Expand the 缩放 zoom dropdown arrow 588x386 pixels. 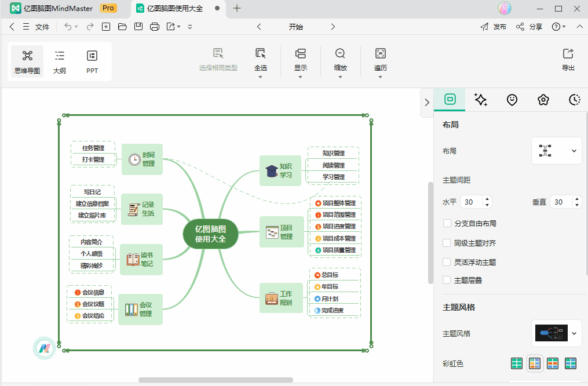[x=340, y=77]
